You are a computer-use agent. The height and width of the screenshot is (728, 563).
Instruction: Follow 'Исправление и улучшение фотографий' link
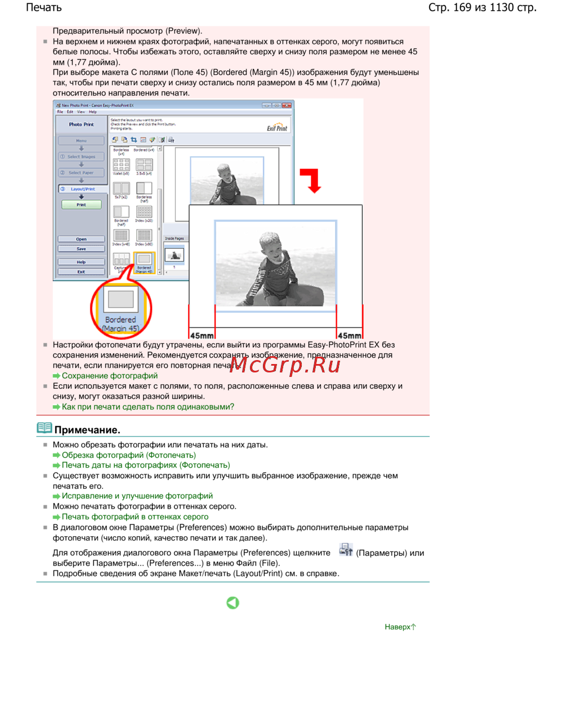tap(137, 496)
